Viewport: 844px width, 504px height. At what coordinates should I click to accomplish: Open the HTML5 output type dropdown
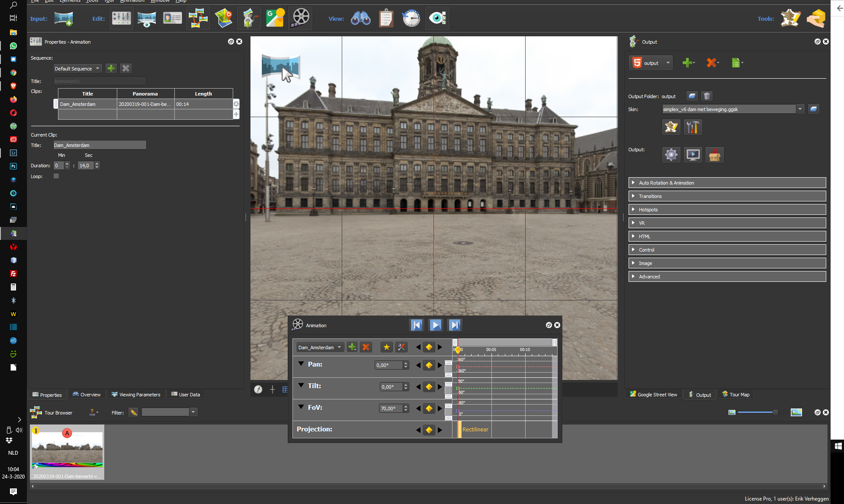pos(651,63)
